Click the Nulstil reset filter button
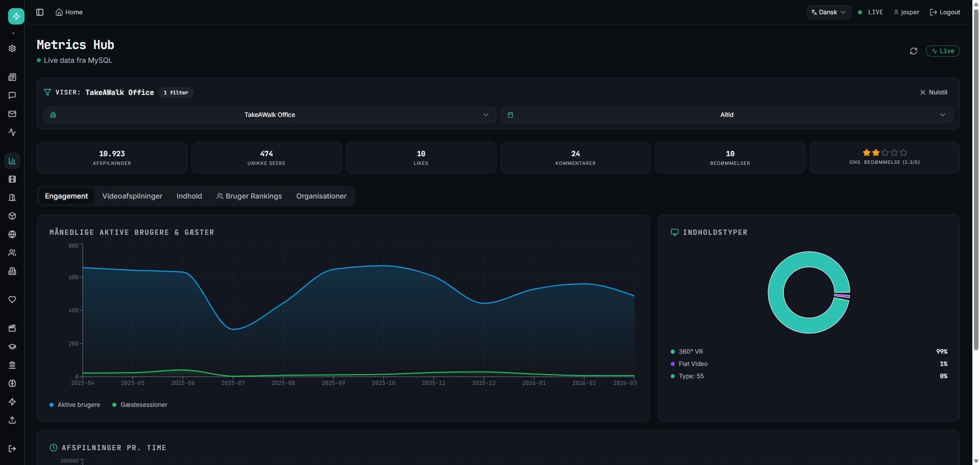Viewport: 980px width, 465px height. 934,92
